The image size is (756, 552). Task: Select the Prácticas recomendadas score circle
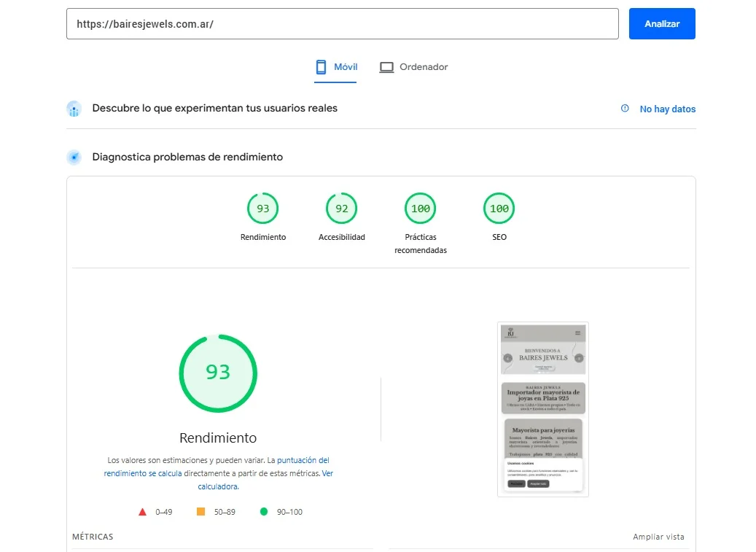pos(420,208)
